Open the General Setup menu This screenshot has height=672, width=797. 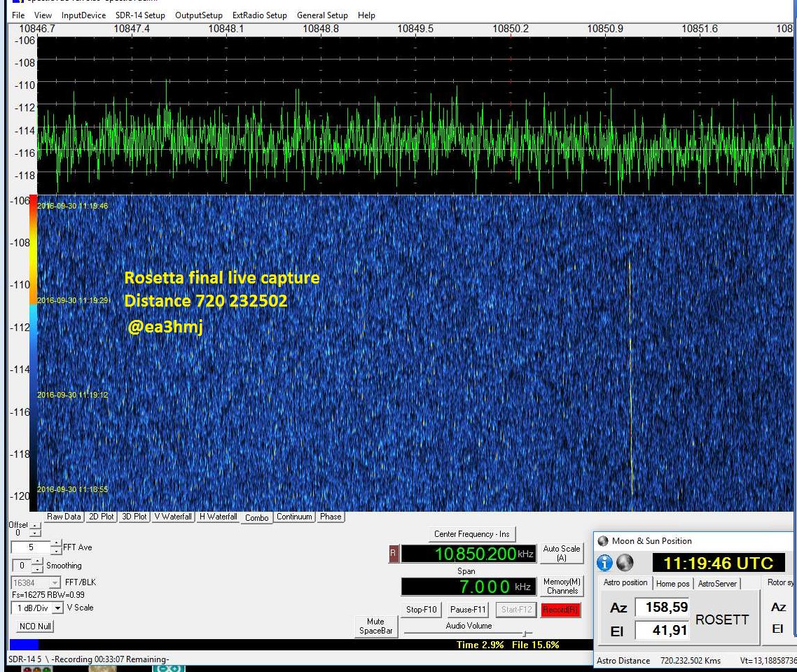pos(322,15)
